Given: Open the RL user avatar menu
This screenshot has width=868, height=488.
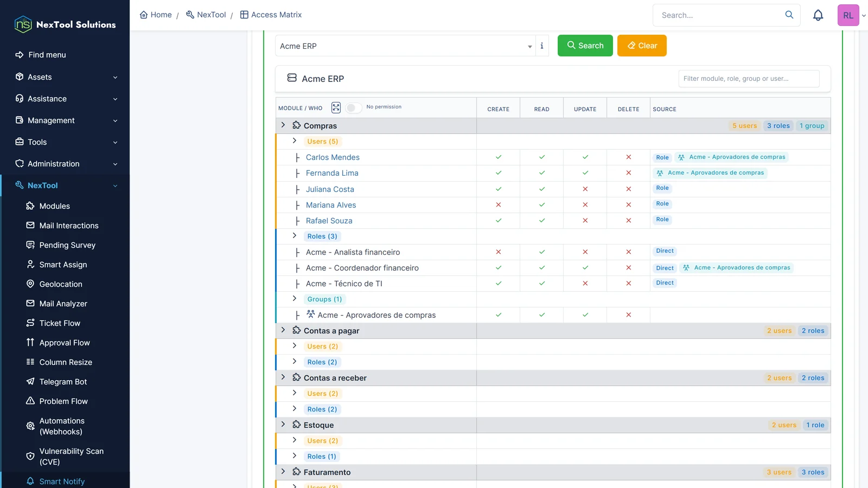Looking at the screenshot, I should coord(848,15).
